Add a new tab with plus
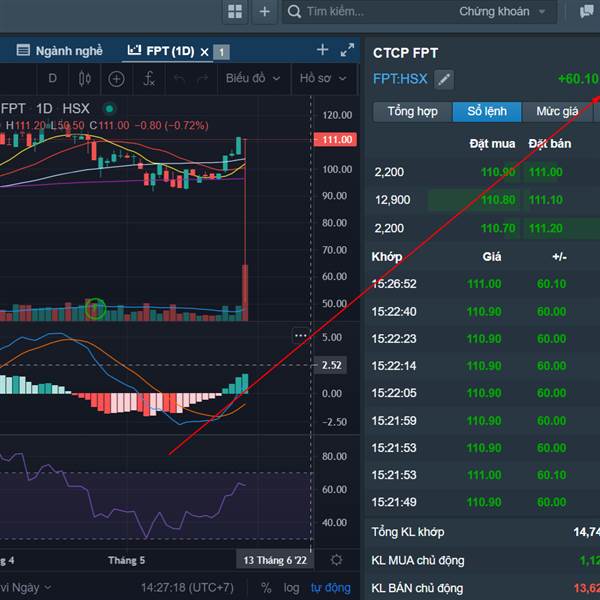 322,50
